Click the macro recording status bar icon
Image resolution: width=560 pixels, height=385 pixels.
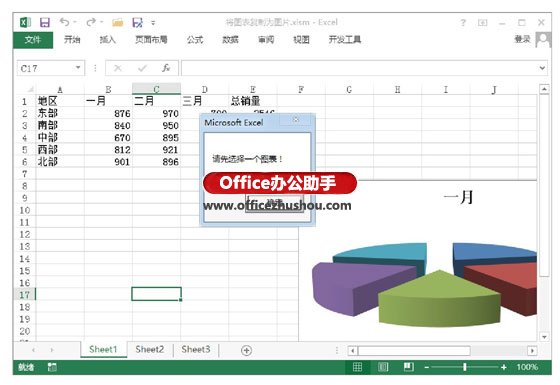[52, 367]
